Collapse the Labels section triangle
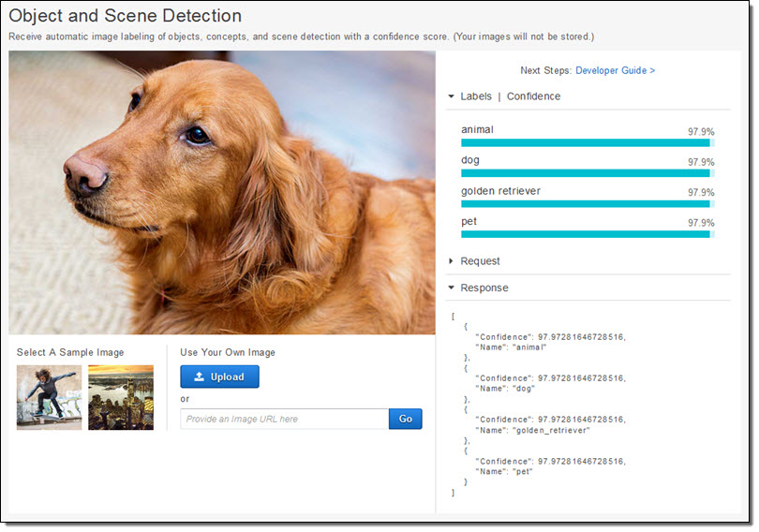This screenshot has height=532, width=759. coord(451,96)
